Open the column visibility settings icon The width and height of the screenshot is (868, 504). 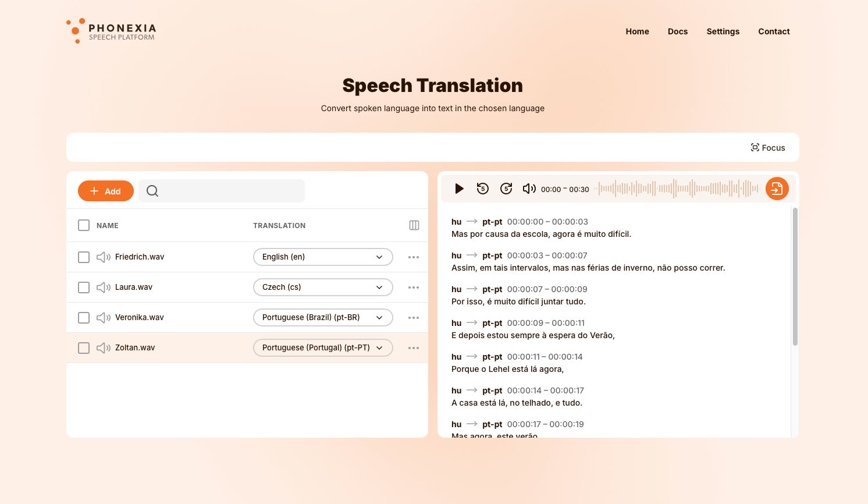click(x=414, y=225)
